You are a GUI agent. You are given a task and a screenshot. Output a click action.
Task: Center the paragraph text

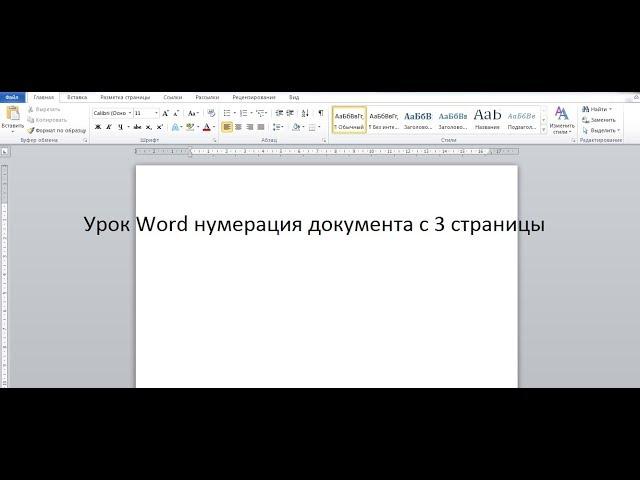(238, 127)
